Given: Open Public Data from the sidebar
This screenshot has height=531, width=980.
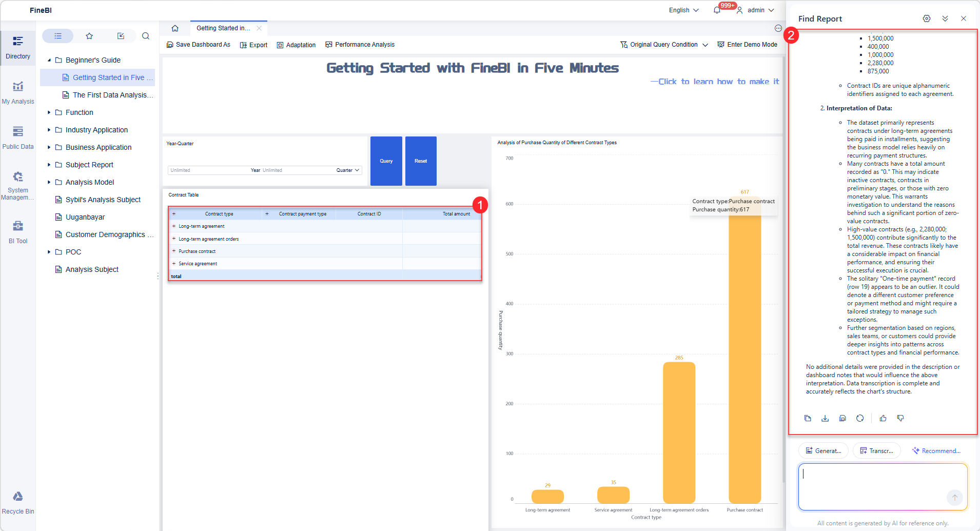Looking at the screenshot, I should pyautogui.click(x=18, y=138).
